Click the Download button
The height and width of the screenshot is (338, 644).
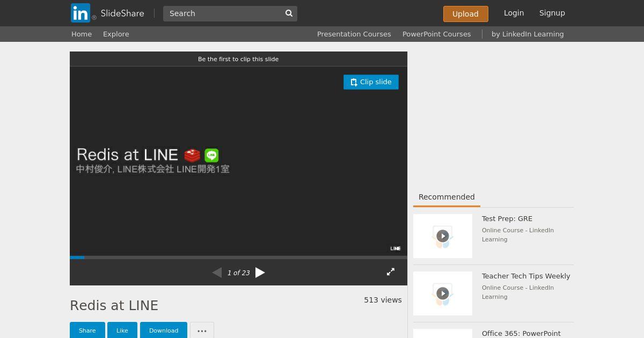pyautogui.click(x=164, y=330)
